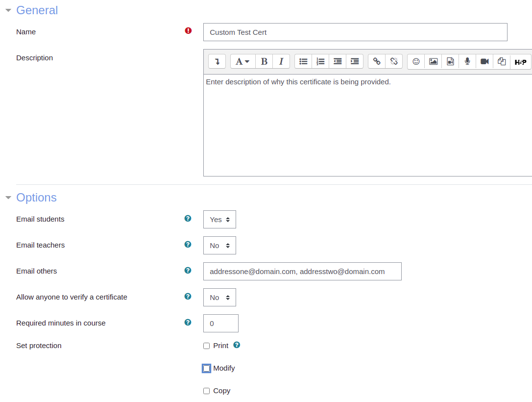Record audio with the microphone icon
Screen dimensions: 532x402
point(467,61)
